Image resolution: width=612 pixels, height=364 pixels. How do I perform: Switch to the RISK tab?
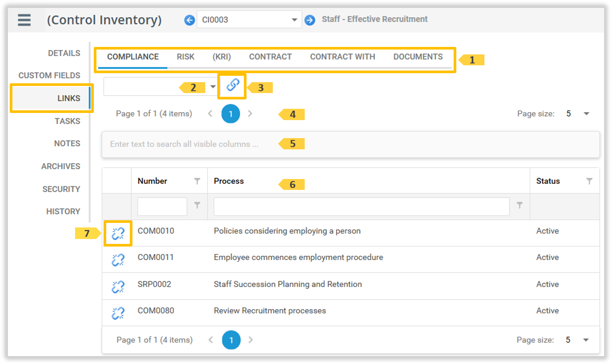pos(185,57)
